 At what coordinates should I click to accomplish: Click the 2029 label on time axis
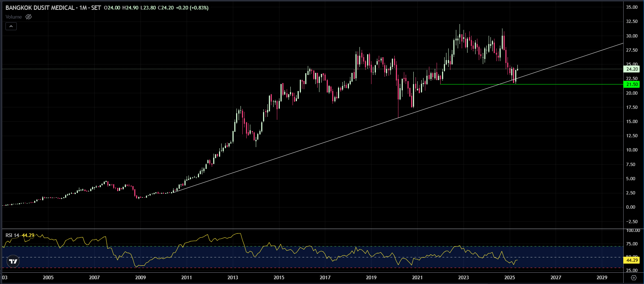click(x=602, y=277)
